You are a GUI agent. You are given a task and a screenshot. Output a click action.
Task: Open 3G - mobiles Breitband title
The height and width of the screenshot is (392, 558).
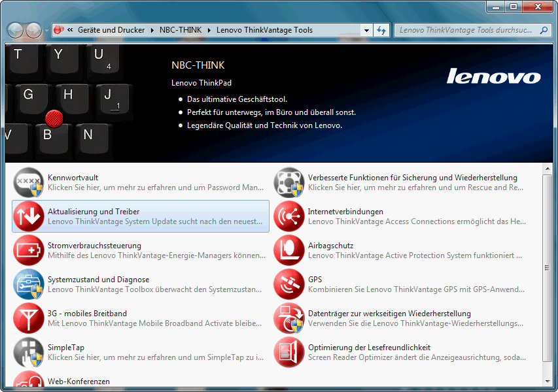pos(87,314)
